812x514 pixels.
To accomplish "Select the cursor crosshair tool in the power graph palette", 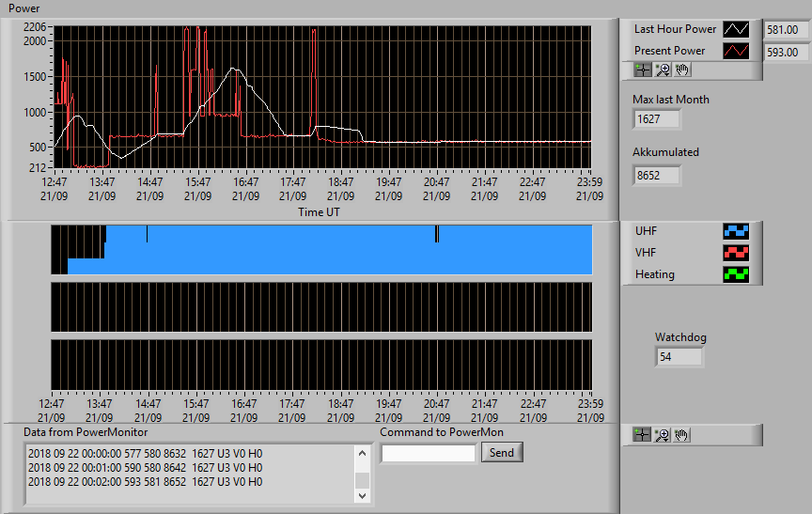I will coord(643,70).
